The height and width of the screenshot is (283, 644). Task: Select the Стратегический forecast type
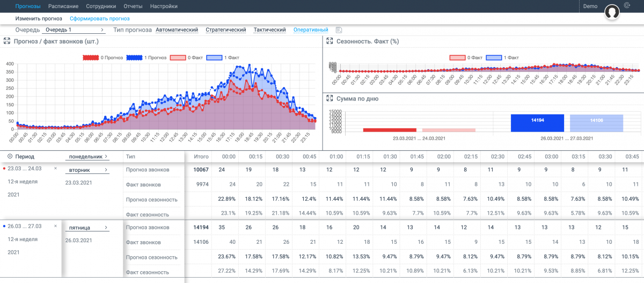pos(226,30)
